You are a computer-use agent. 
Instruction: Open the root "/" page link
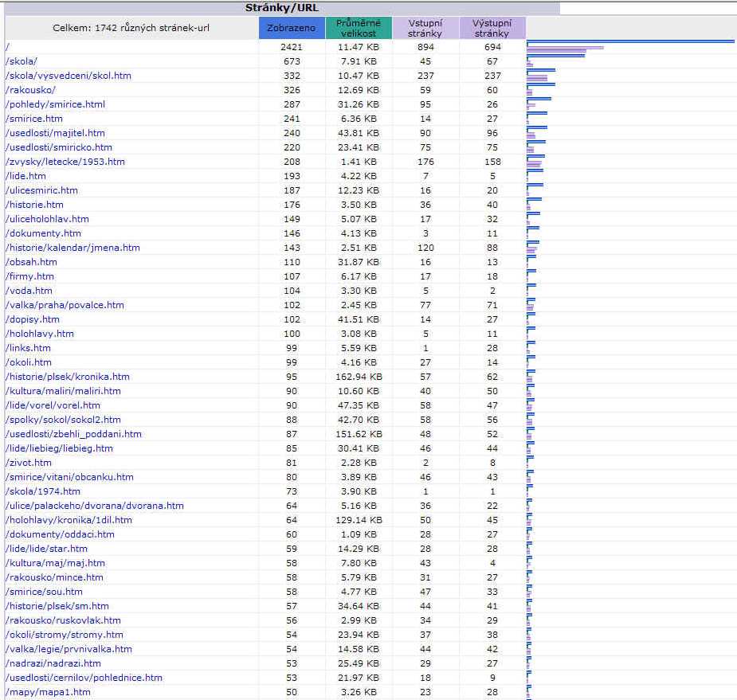pos(7,47)
